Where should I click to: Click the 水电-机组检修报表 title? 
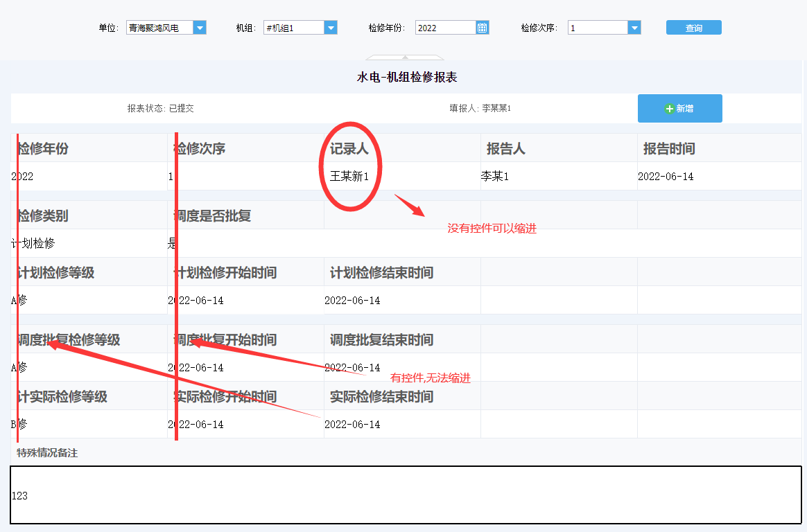pyautogui.click(x=407, y=77)
